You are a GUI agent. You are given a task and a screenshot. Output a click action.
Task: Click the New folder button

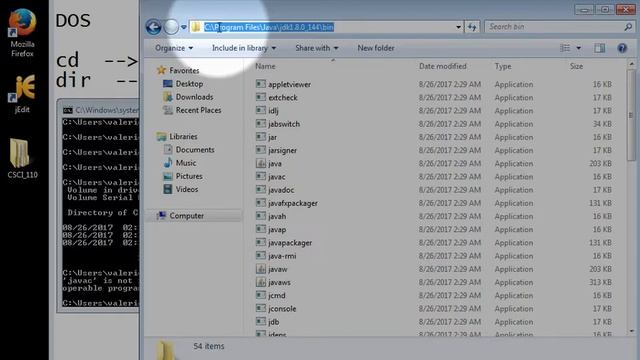point(376,48)
